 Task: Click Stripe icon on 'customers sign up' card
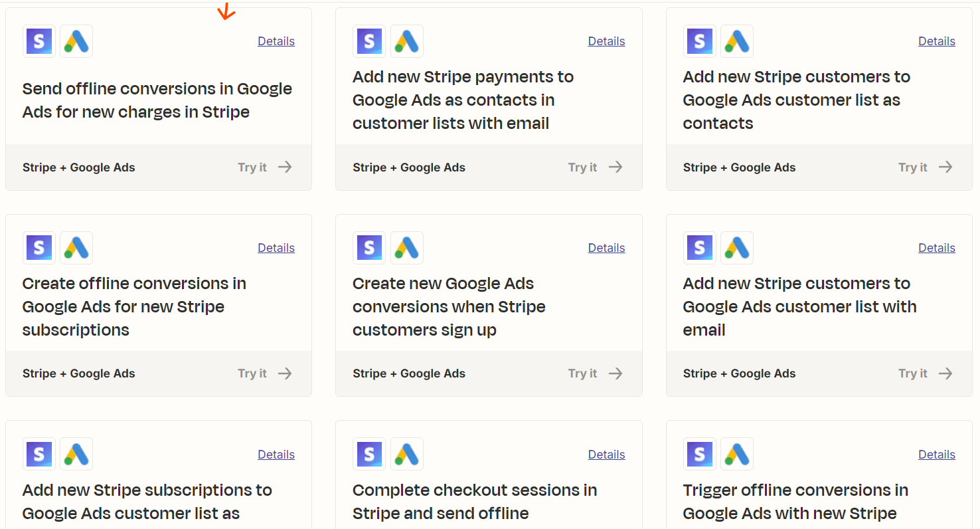pyautogui.click(x=369, y=248)
